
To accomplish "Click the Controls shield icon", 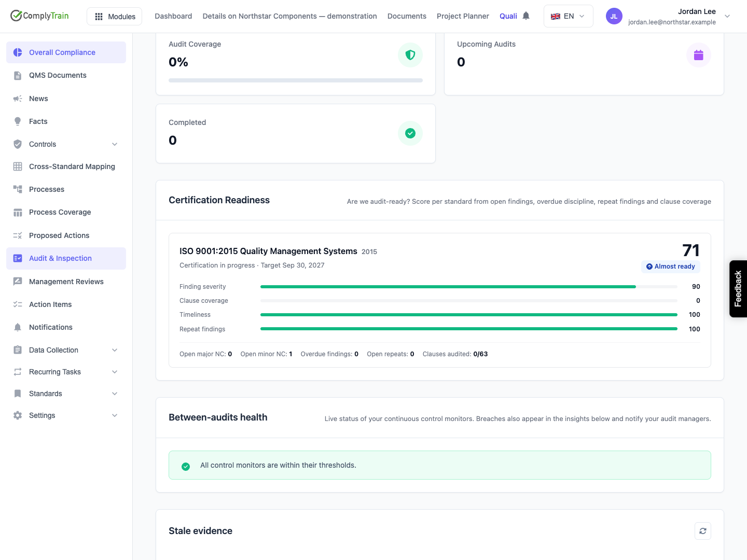I will coord(18,144).
